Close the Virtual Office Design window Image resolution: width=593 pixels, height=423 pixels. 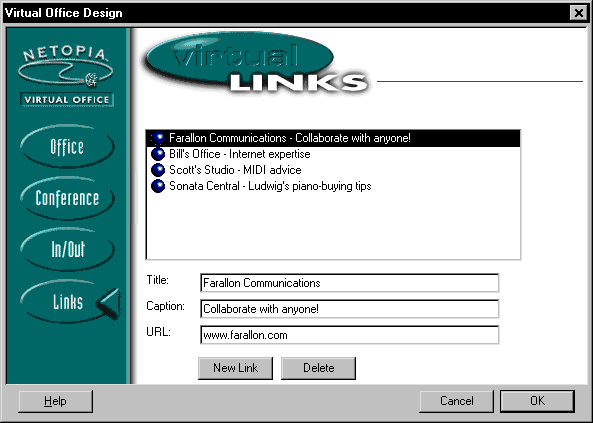click(579, 13)
